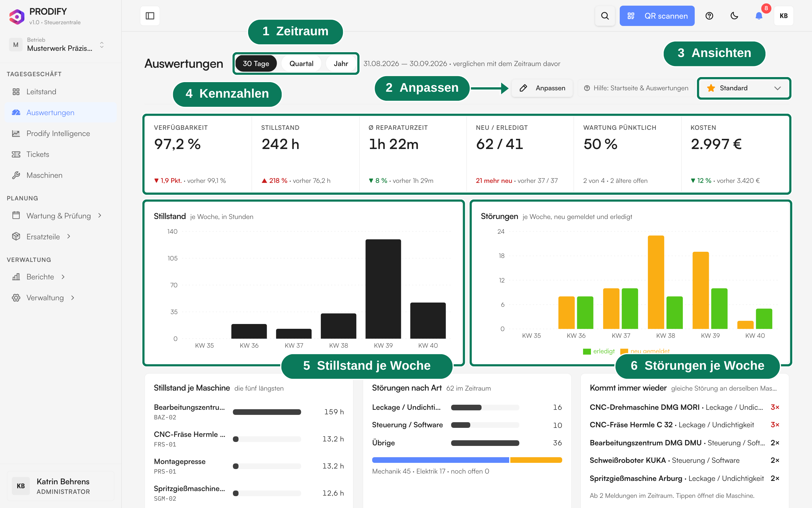
Task: Switch period to Quartal
Action: point(301,63)
